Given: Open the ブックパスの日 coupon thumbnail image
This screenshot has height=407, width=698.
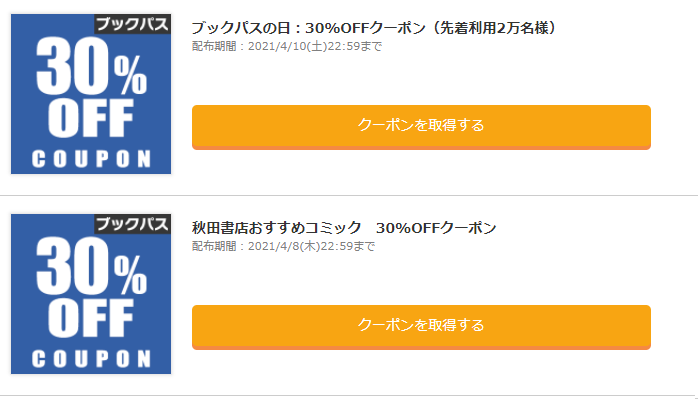Looking at the screenshot, I should point(91,94).
